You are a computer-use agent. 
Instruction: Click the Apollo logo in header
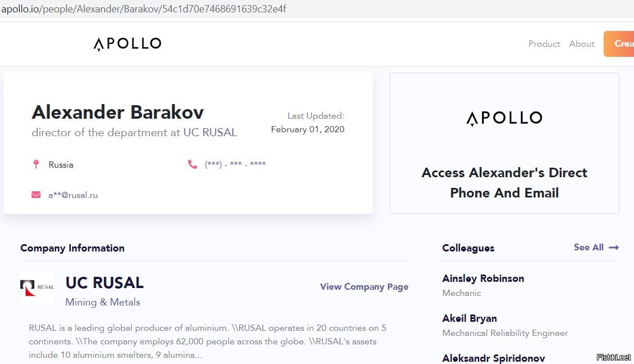click(x=127, y=44)
